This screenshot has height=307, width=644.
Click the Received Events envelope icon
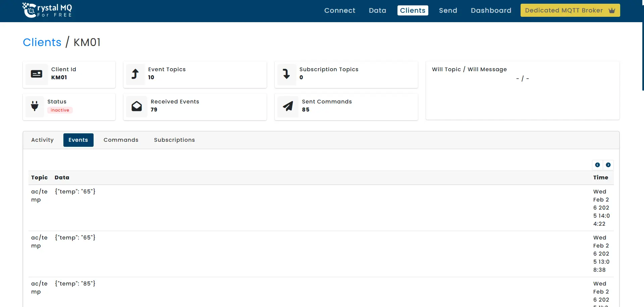coord(137,106)
